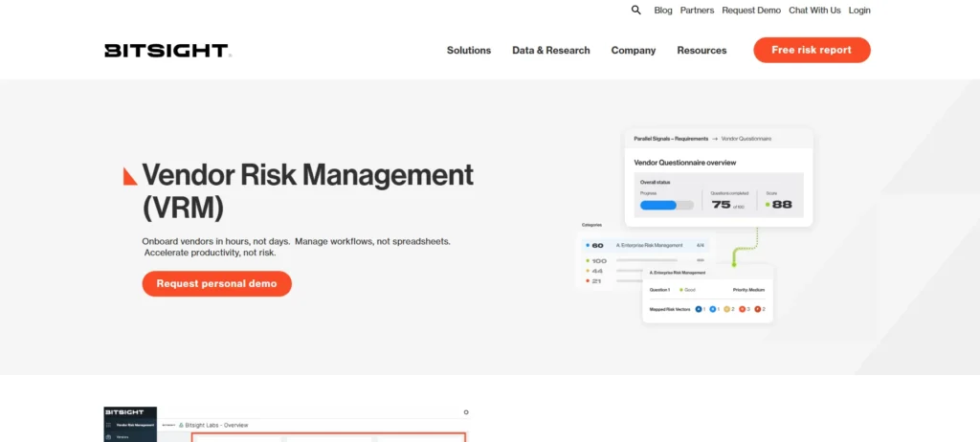Click the category score 44 value
The width and height of the screenshot is (980, 442).
pyautogui.click(x=597, y=271)
